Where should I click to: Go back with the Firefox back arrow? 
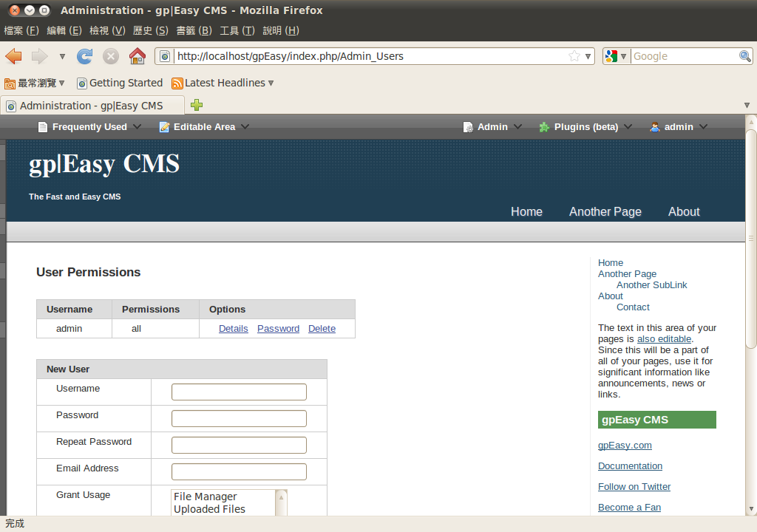pos(13,56)
